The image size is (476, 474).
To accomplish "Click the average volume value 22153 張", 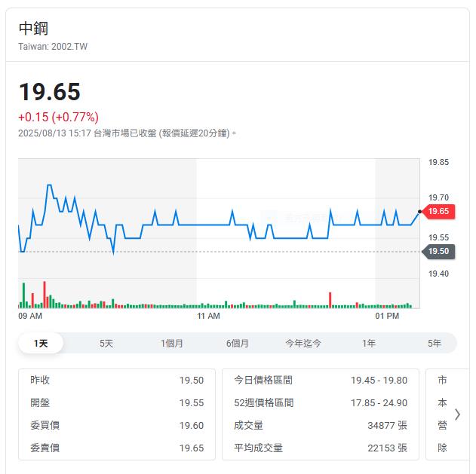I will [x=387, y=448].
